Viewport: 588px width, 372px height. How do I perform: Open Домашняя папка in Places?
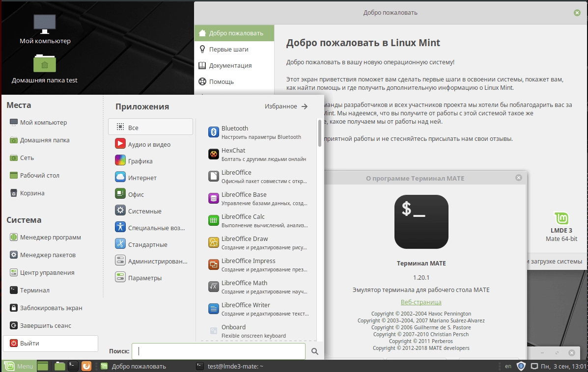coord(51,140)
